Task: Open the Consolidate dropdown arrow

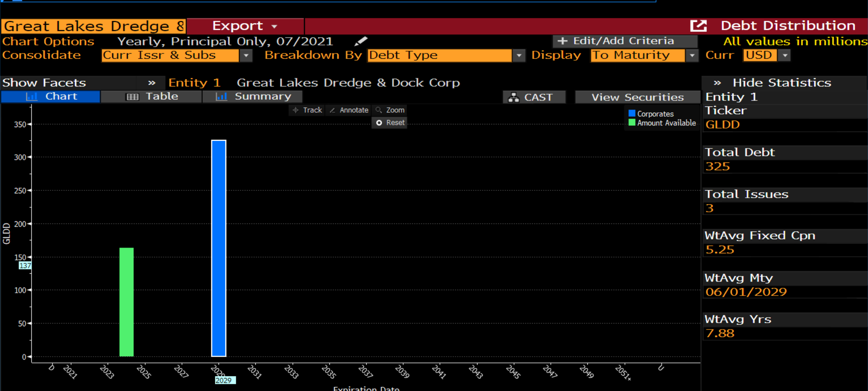Action: 246,55
